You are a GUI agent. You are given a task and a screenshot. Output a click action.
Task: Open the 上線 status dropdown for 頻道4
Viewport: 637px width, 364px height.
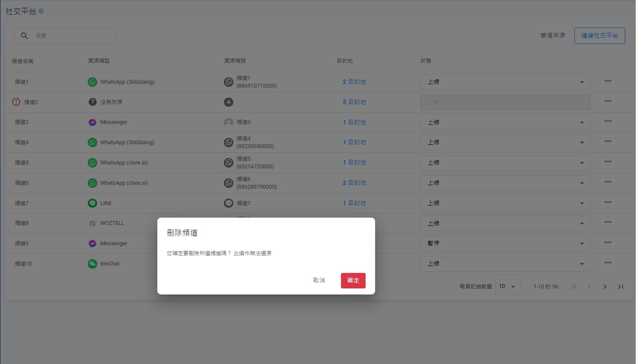point(505,142)
